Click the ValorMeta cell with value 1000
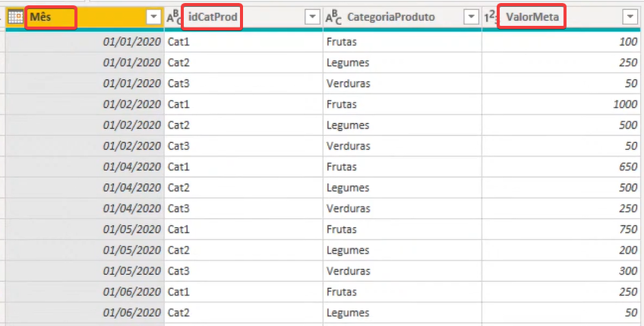 coord(561,104)
